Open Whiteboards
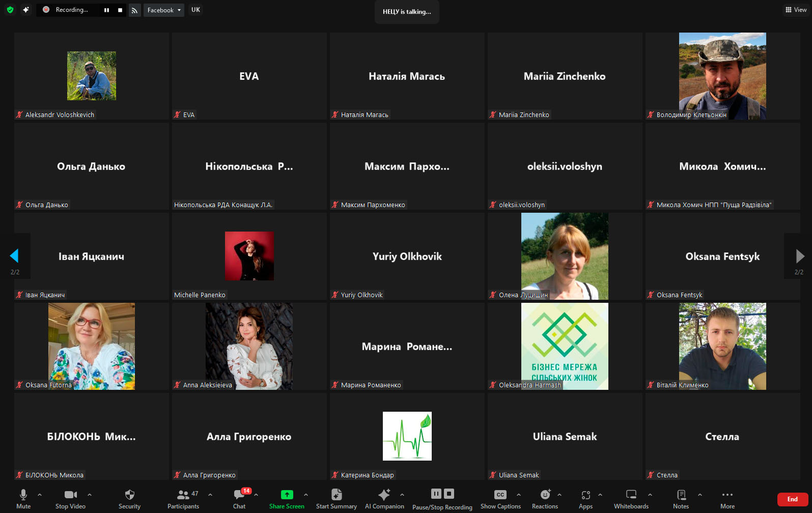 pos(631,499)
